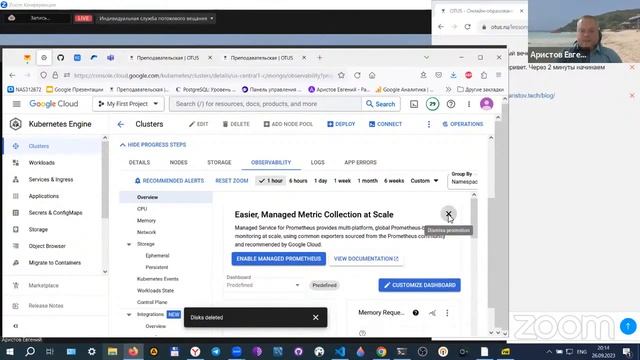Click Enable Managed Prometheus button
640x360 pixels.
pos(279,259)
